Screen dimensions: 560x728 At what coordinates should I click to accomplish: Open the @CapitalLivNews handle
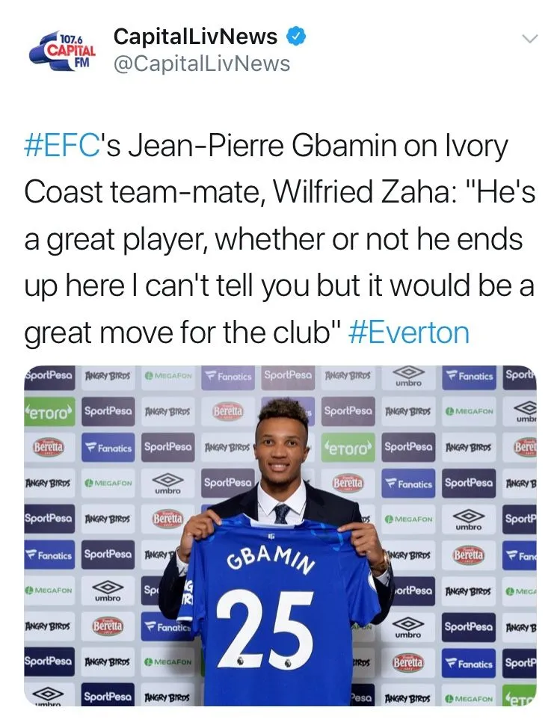[201, 64]
